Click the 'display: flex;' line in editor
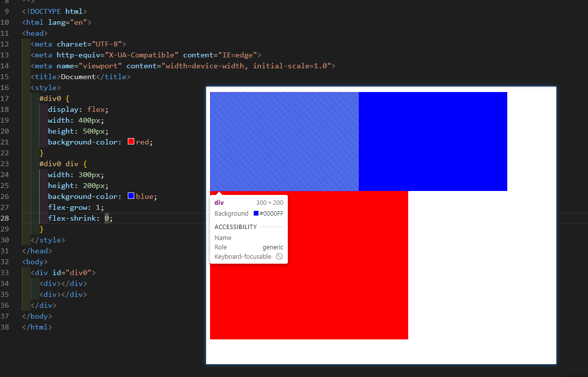 [78, 109]
